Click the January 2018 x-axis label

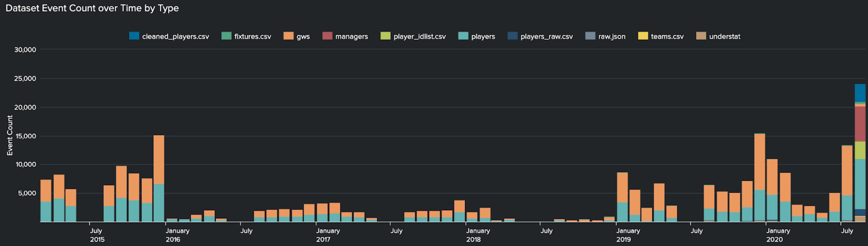478,235
